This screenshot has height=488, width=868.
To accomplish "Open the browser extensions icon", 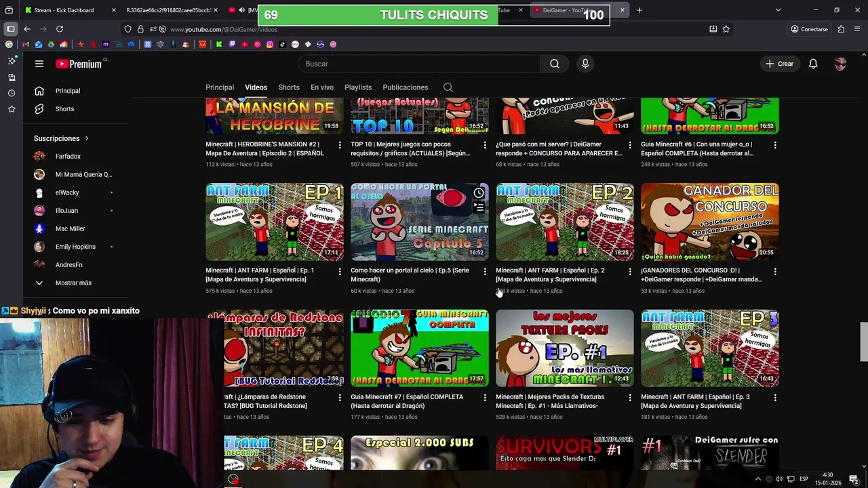I will [841, 29].
